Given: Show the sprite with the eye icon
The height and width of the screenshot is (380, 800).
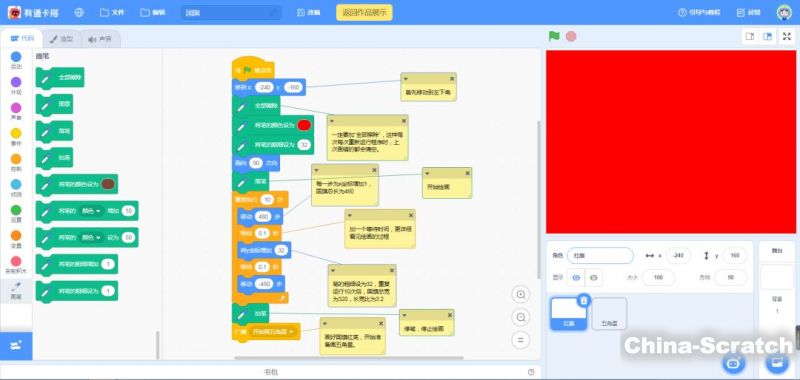Looking at the screenshot, I should point(576,277).
